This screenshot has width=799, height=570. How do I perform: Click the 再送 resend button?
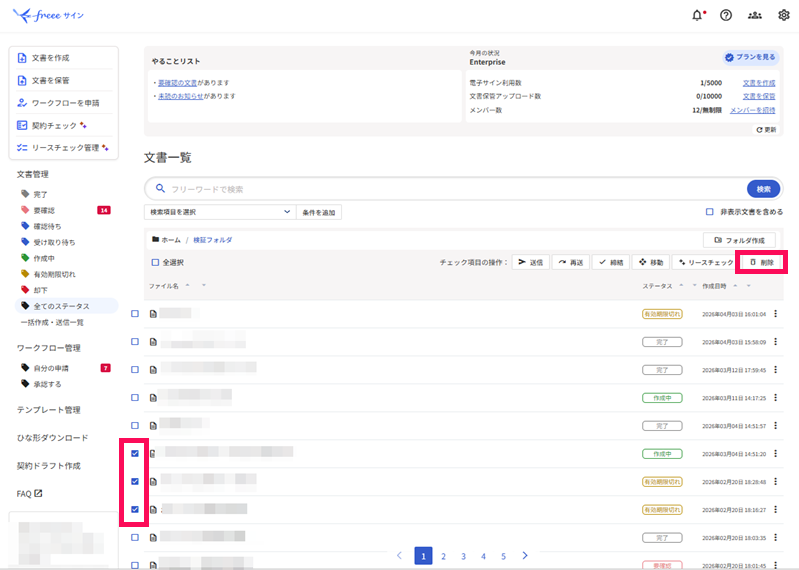pyautogui.click(x=571, y=262)
